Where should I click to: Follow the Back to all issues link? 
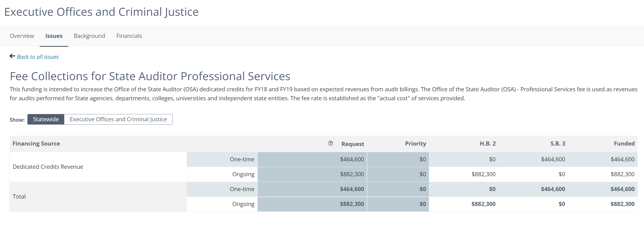37,57
